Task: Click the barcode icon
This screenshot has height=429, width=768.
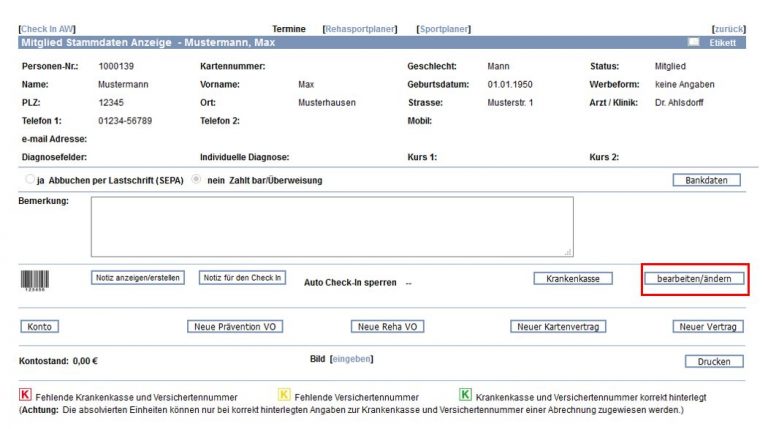Action: (x=34, y=280)
